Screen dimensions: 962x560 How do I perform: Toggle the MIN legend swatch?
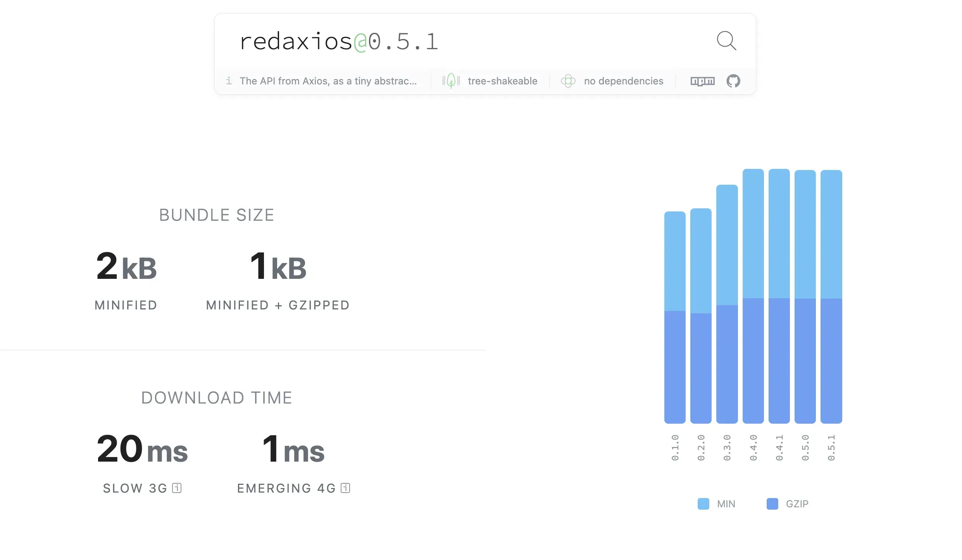pos(703,503)
